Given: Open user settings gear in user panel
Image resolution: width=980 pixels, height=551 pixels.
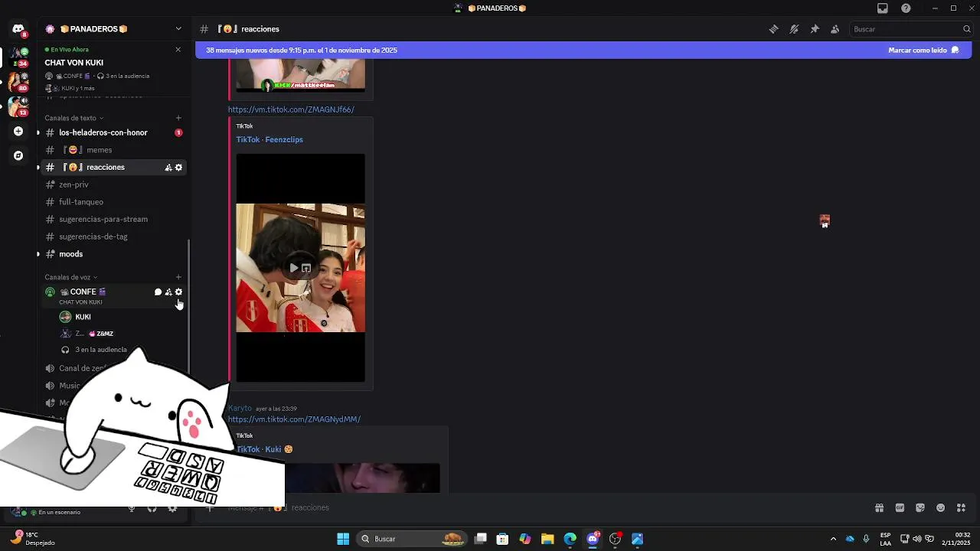Looking at the screenshot, I should pos(172,508).
